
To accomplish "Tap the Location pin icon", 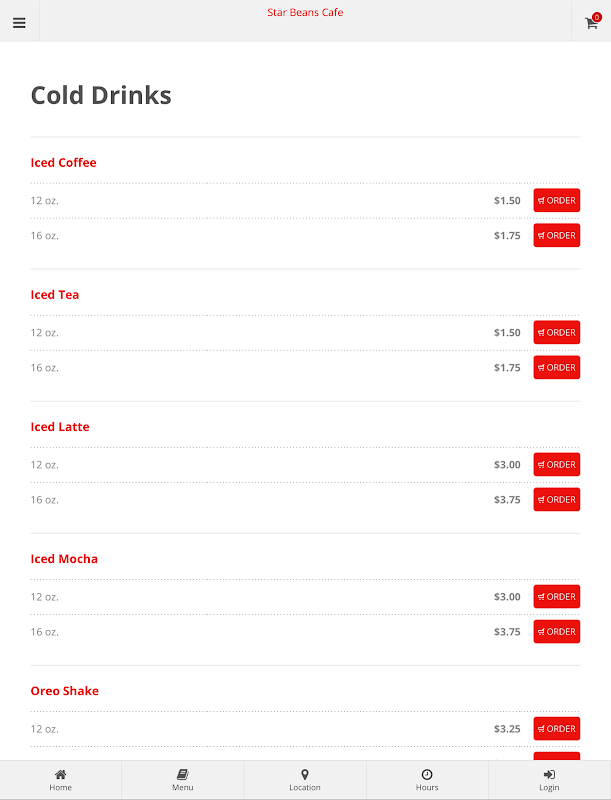I will click(305, 774).
